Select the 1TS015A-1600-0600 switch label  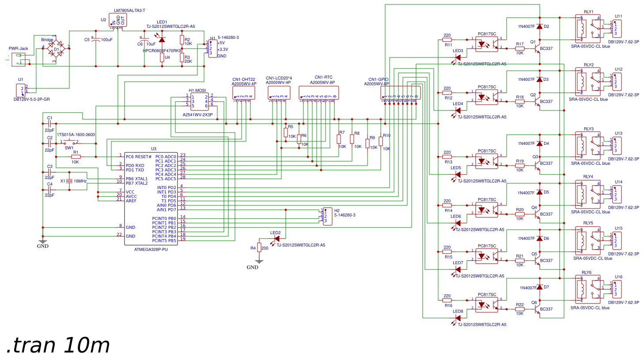[76, 135]
